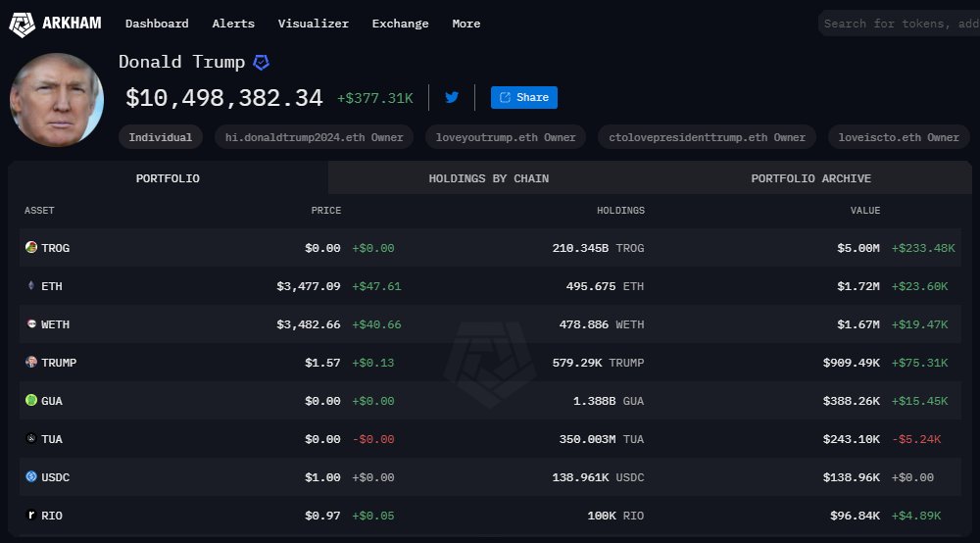Image resolution: width=980 pixels, height=543 pixels.
Task: Click the TRUMP token icon
Action: pos(30,362)
